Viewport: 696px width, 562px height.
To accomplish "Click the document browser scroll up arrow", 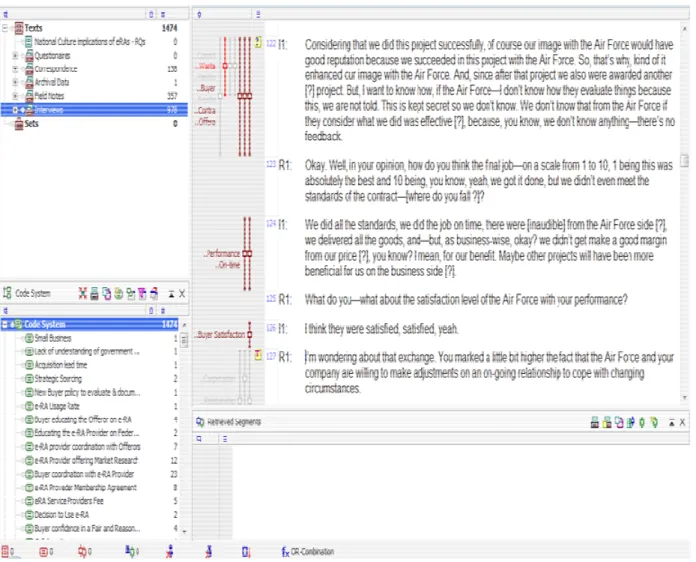I will pos(684,28).
